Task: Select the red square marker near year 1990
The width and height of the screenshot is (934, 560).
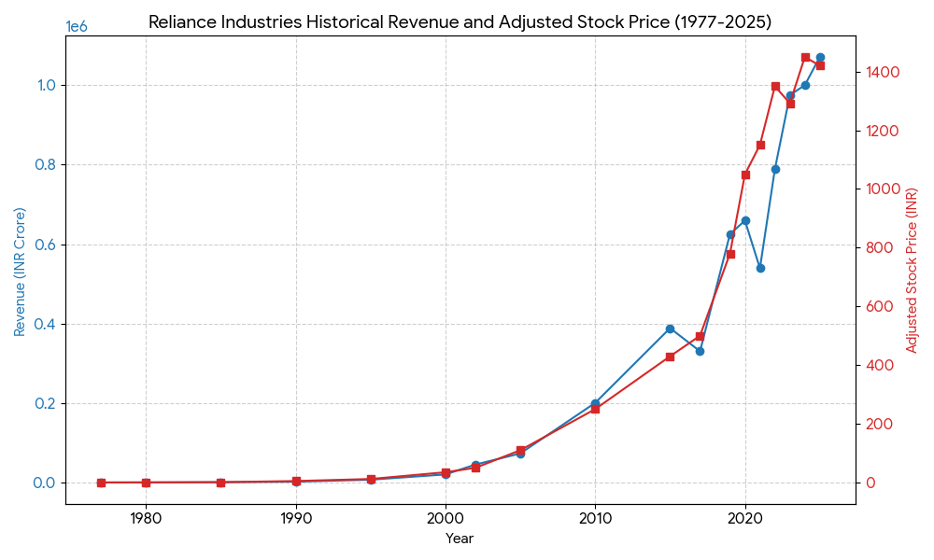Action: click(298, 479)
